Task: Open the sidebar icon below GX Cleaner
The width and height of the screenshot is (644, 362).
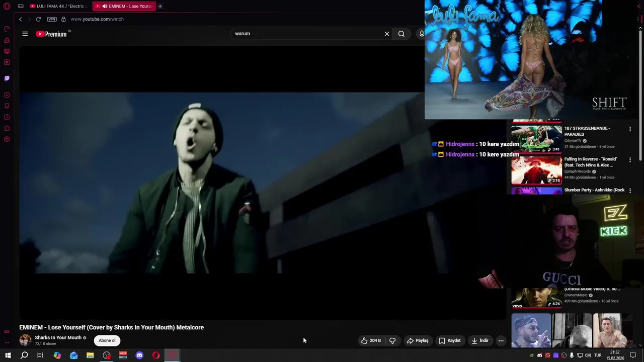Action: coord(7,51)
